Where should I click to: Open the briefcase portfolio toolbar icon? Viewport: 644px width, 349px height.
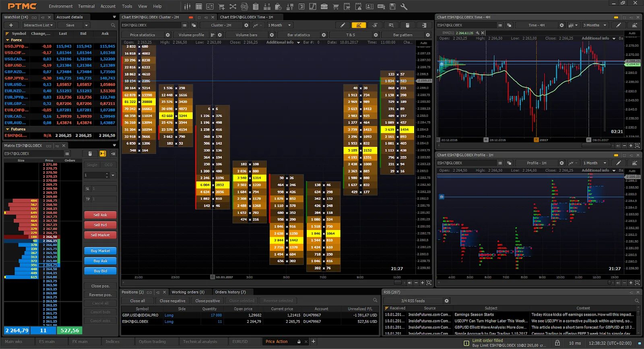click(x=324, y=6)
